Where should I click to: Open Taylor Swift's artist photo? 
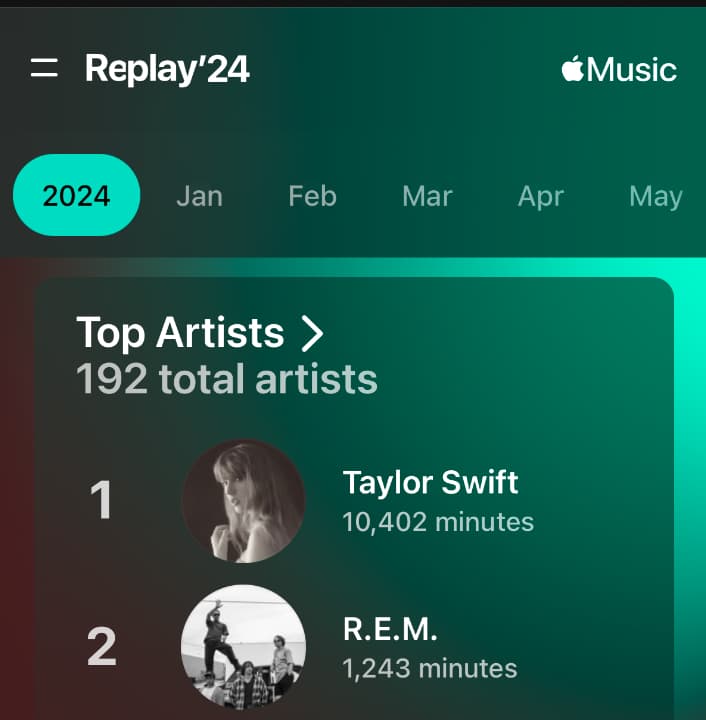[x=244, y=500]
